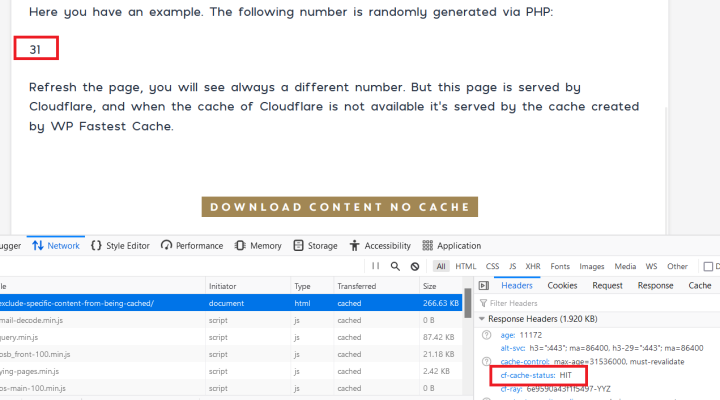Filter requests by XHR

[x=533, y=266]
